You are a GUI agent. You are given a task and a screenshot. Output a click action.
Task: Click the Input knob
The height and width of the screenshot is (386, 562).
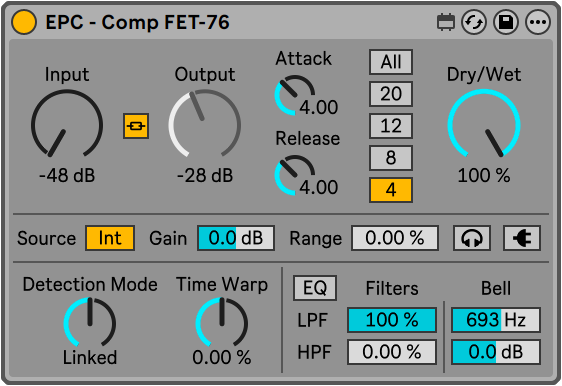tap(67, 124)
